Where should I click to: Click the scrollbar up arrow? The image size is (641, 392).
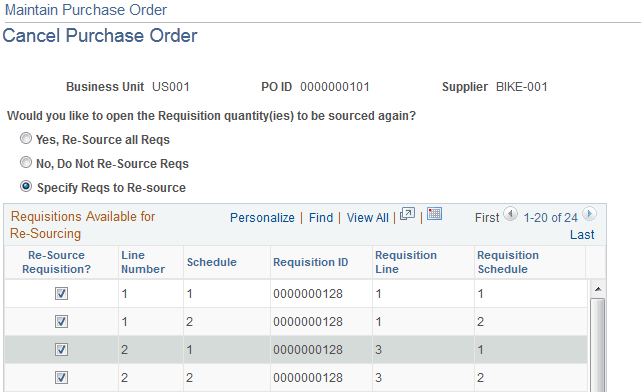click(x=598, y=289)
